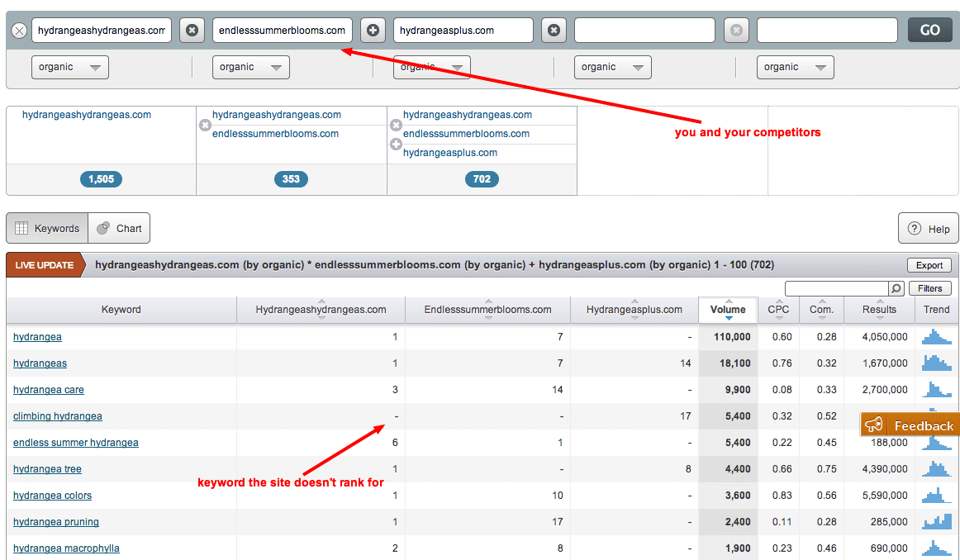Click operator icon after hydrangeashydrangeas.com field
Screen dimensions: 960x560
(192, 31)
